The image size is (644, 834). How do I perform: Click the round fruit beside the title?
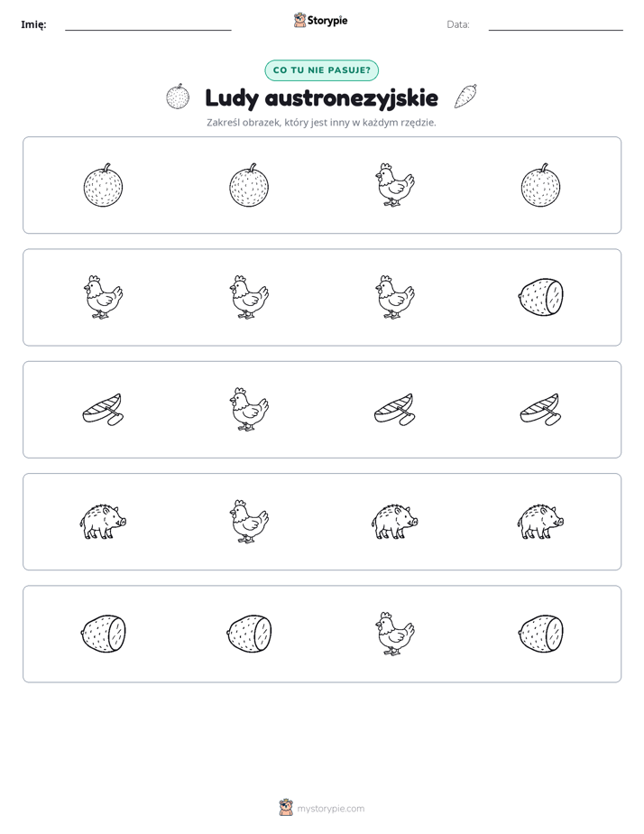click(178, 97)
